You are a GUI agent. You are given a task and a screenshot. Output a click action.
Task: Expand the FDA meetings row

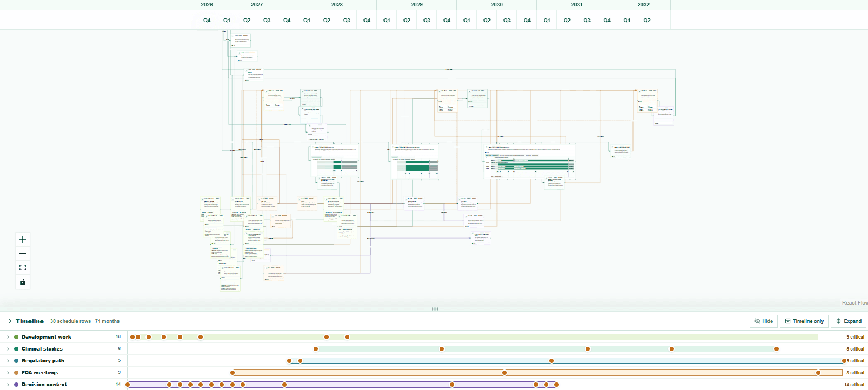[x=8, y=373]
